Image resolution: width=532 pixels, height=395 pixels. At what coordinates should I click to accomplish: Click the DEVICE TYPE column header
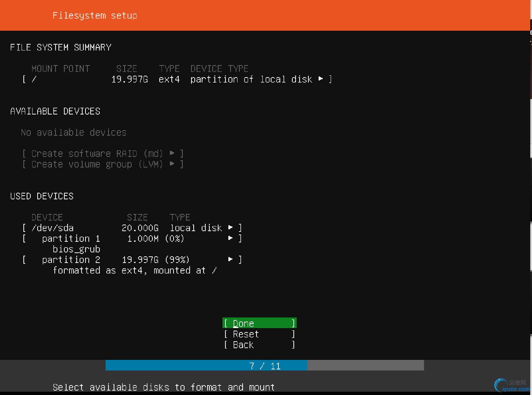[x=219, y=69]
